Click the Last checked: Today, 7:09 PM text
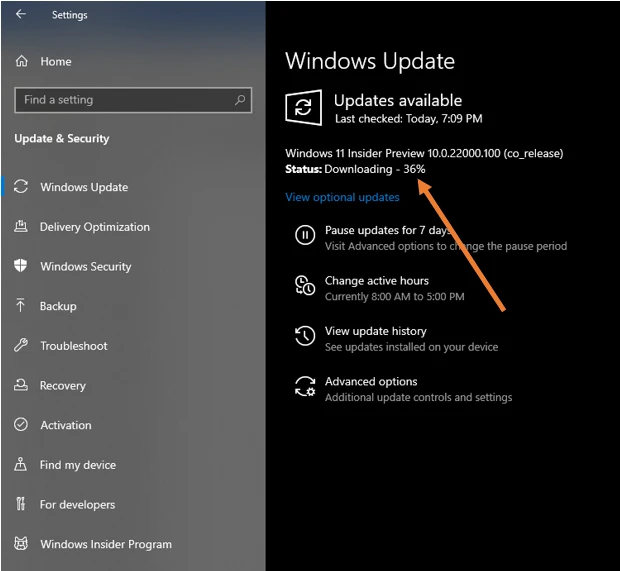 click(408, 119)
